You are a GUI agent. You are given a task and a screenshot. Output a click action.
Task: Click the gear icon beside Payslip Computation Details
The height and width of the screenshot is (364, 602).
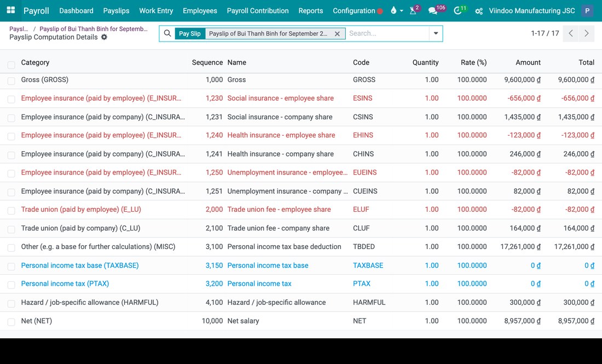(104, 37)
